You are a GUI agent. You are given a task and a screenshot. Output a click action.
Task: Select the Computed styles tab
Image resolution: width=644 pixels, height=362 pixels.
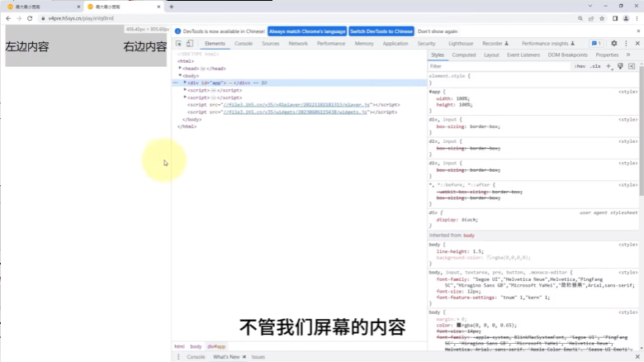click(464, 55)
